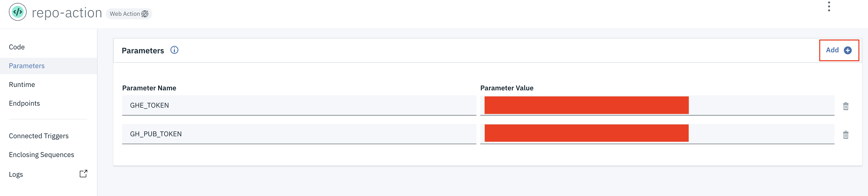Image resolution: width=868 pixels, height=196 pixels.
Task: Click the GHE_TOKEN parameter name field
Action: click(x=299, y=105)
